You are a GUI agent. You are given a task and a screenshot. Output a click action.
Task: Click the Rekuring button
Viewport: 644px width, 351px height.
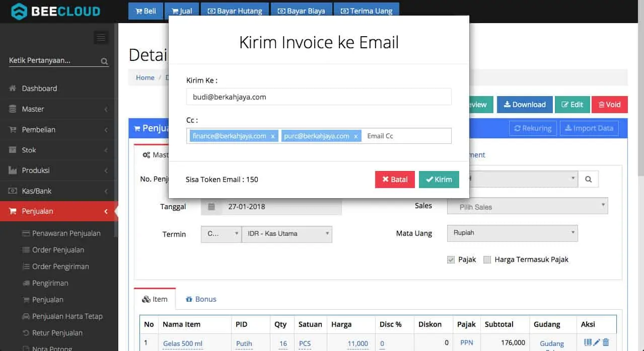click(x=533, y=128)
